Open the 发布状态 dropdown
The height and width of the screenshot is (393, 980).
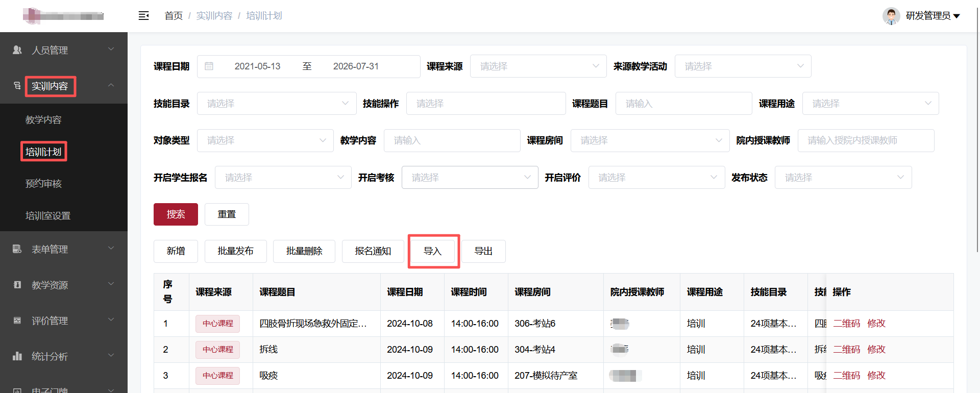point(843,178)
